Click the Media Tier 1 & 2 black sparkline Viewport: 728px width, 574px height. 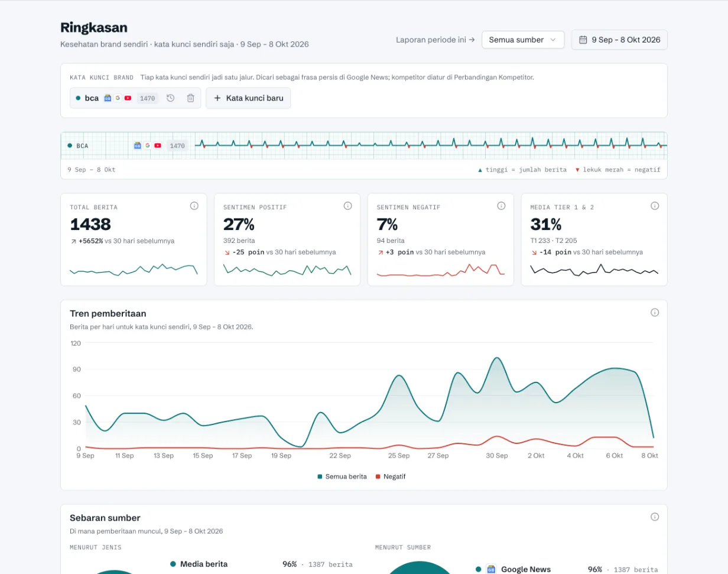594,270
